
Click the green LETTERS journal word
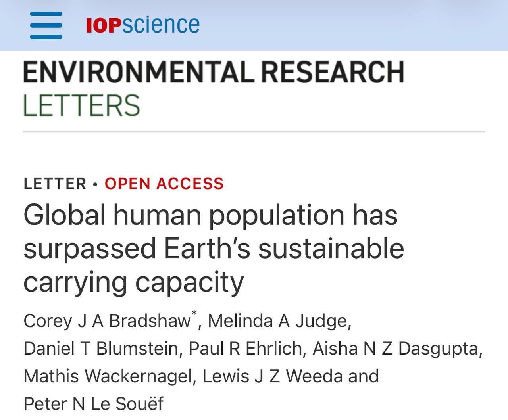click(82, 105)
